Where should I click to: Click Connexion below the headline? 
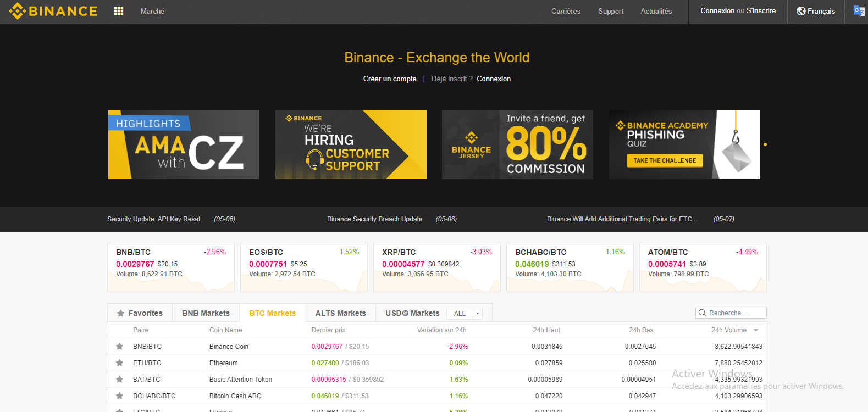click(x=494, y=79)
